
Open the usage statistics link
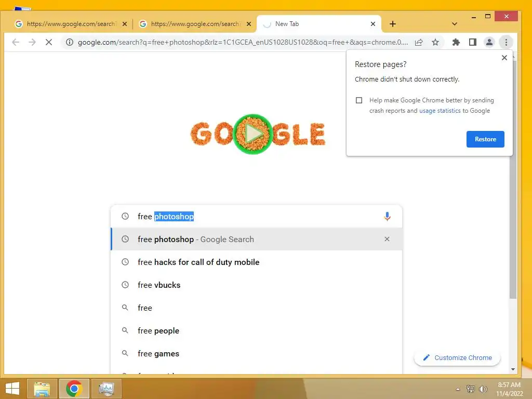440,111
